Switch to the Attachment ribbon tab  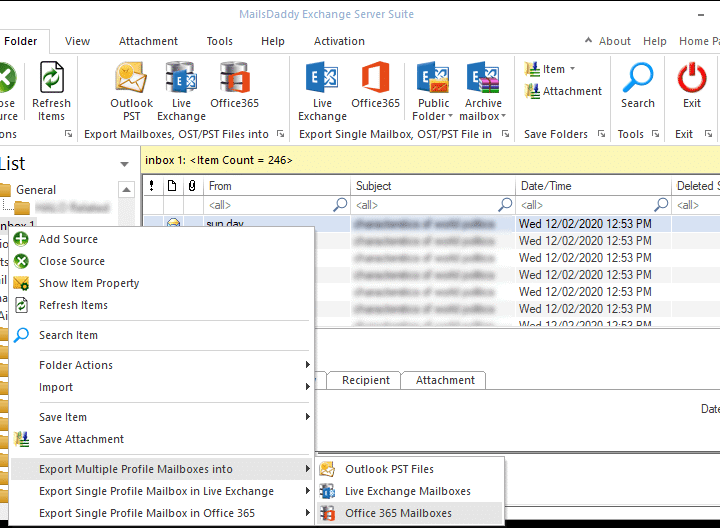(148, 41)
